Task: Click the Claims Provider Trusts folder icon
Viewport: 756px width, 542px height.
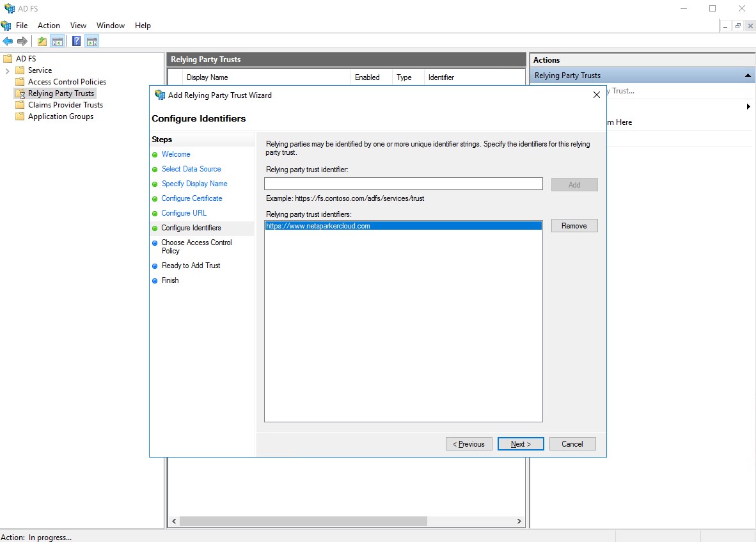Action: (20, 104)
